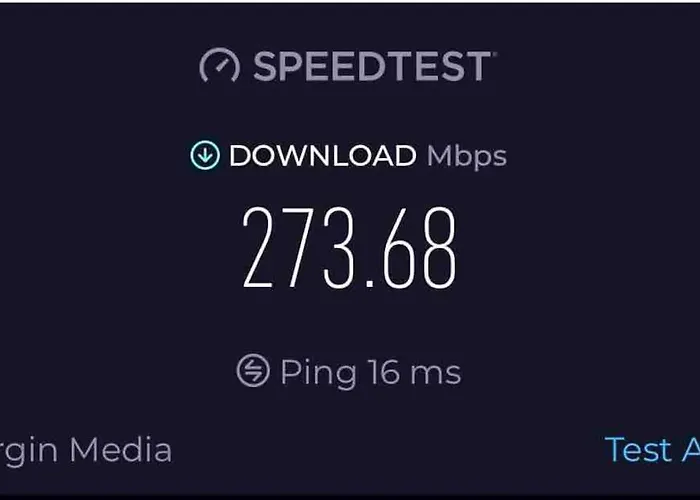Click the circled download arrow icon
700x500 pixels.
205,155
